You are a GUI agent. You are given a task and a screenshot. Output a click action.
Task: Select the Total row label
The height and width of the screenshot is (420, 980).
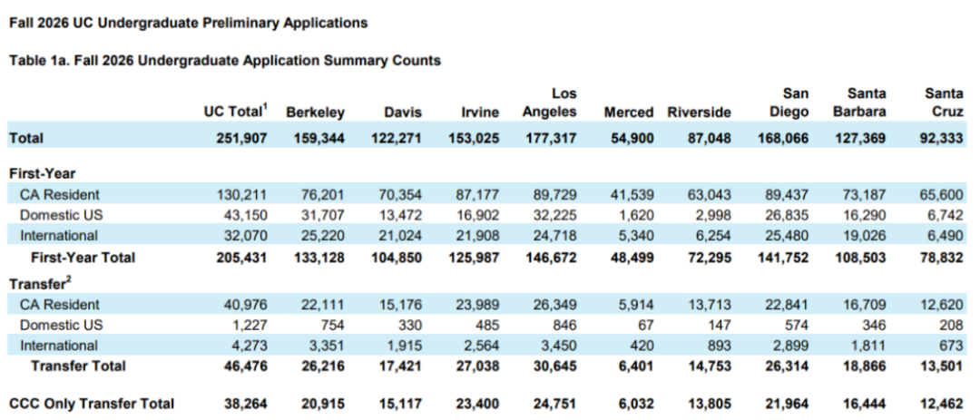[26, 139]
